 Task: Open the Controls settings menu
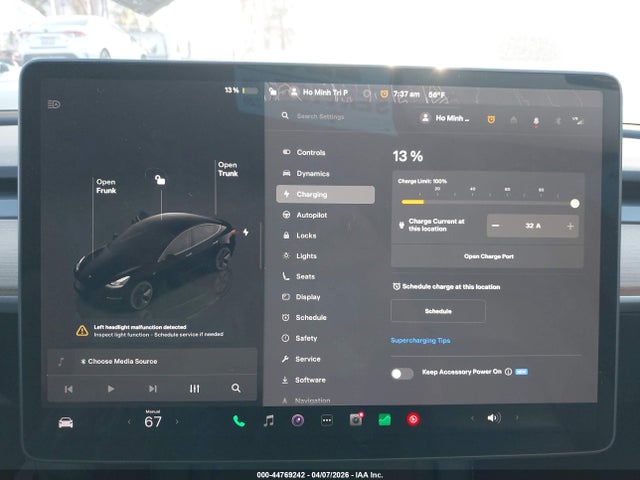pyautogui.click(x=304, y=152)
